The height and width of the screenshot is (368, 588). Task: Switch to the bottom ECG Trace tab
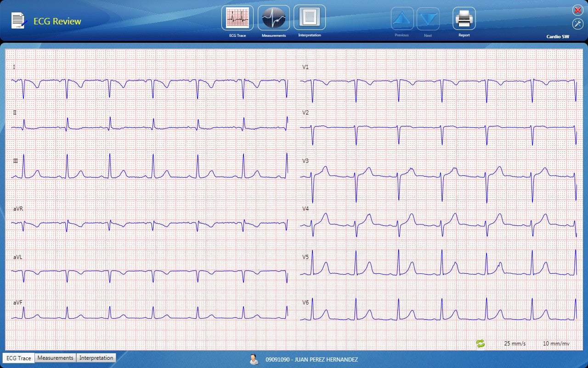pyautogui.click(x=18, y=358)
